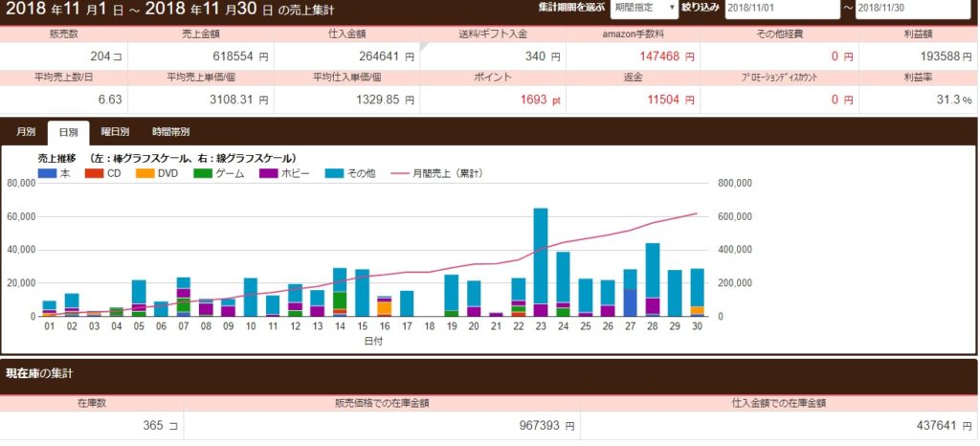The height and width of the screenshot is (446, 980).
Task: Click the bar for day 28
Action: coord(653,278)
